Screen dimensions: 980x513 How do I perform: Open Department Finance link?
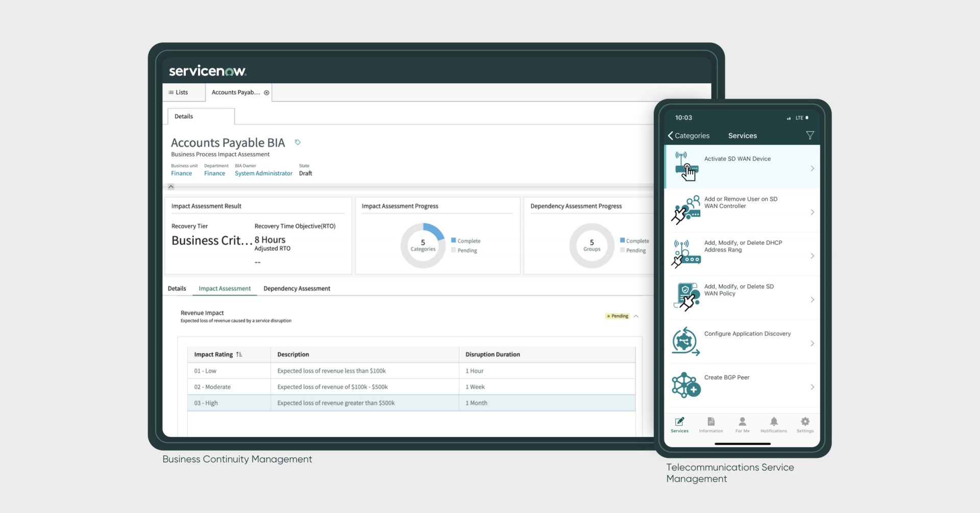(x=214, y=174)
